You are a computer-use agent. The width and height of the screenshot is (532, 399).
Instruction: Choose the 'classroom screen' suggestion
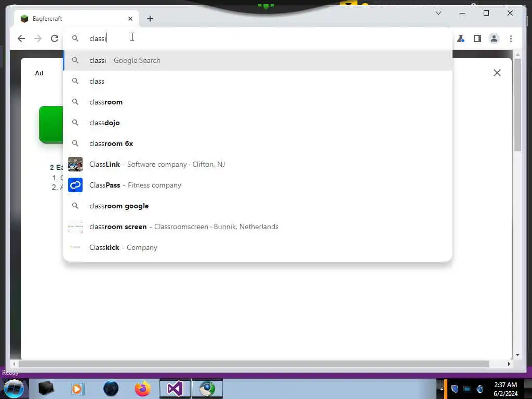click(x=258, y=227)
